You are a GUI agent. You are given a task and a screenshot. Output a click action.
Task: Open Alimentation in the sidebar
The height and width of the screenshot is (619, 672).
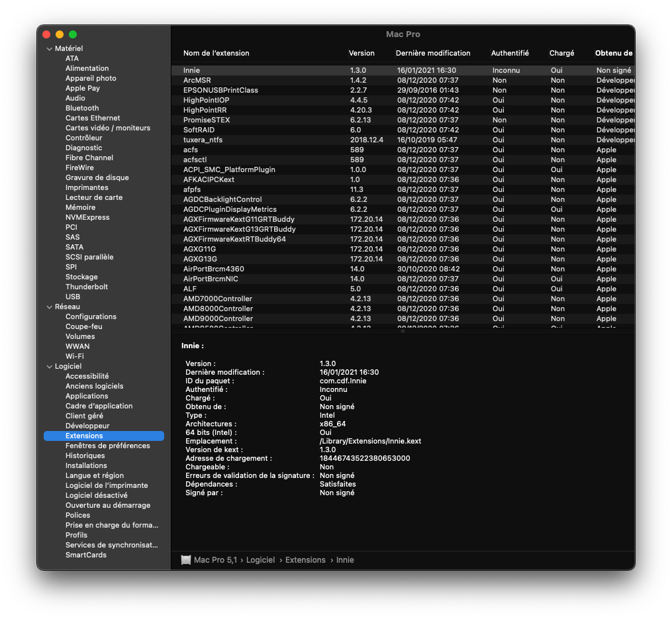click(87, 68)
